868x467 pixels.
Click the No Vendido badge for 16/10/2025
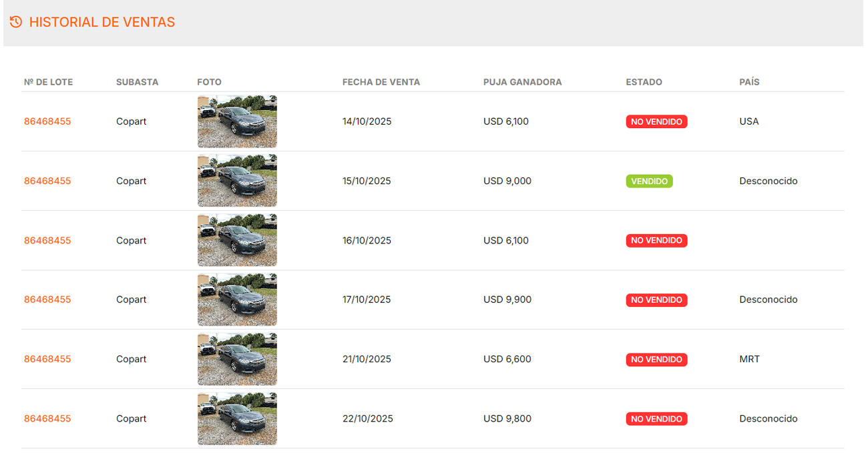656,240
